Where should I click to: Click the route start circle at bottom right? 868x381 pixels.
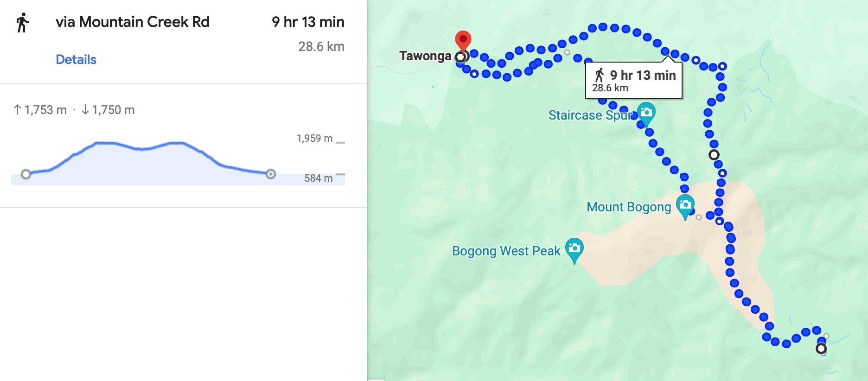(x=821, y=349)
